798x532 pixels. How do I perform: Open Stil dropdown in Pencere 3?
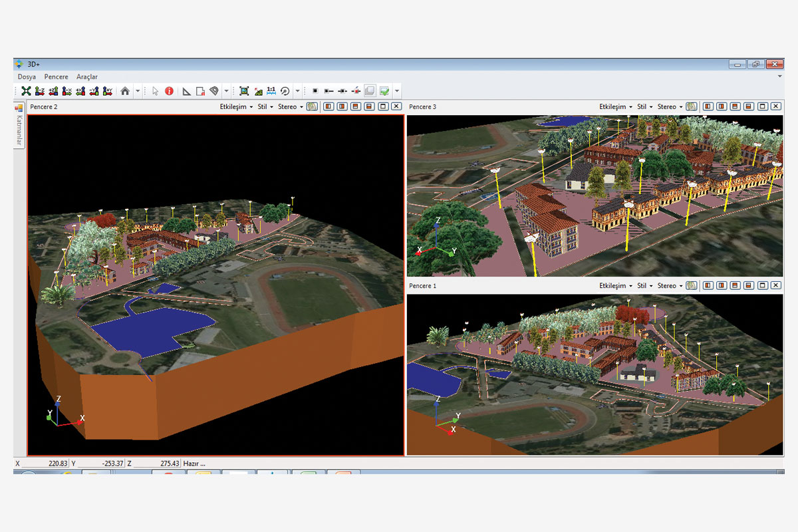click(644, 106)
